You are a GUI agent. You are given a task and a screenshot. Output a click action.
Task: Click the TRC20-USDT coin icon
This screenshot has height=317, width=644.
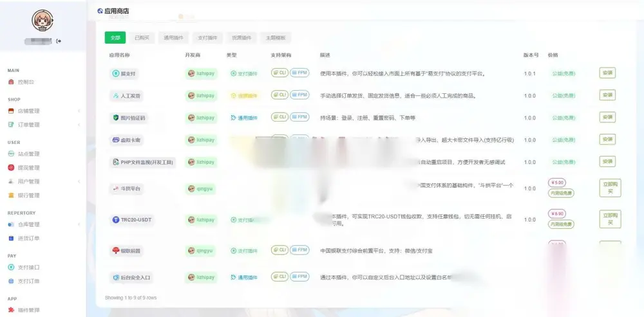[x=116, y=220]
